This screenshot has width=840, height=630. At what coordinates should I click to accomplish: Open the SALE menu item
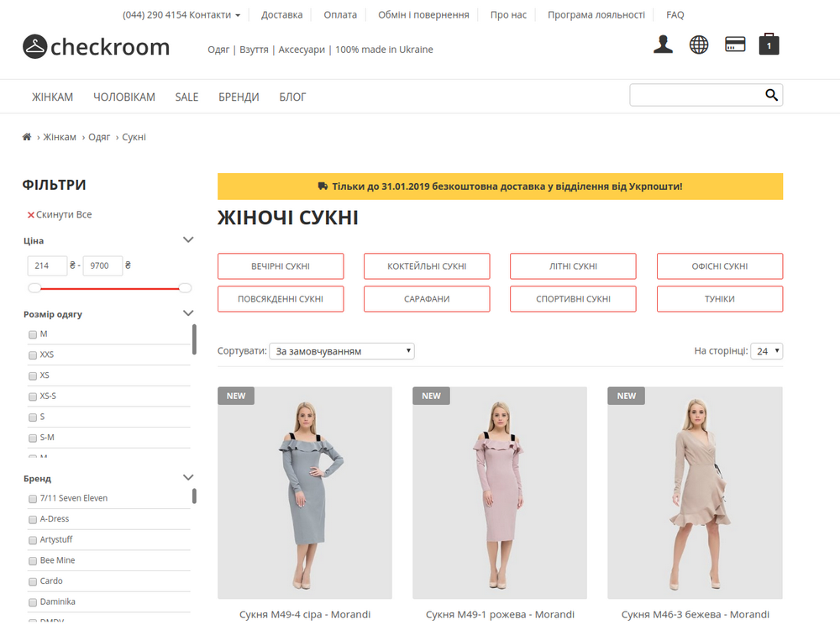[x=186, y=97]
